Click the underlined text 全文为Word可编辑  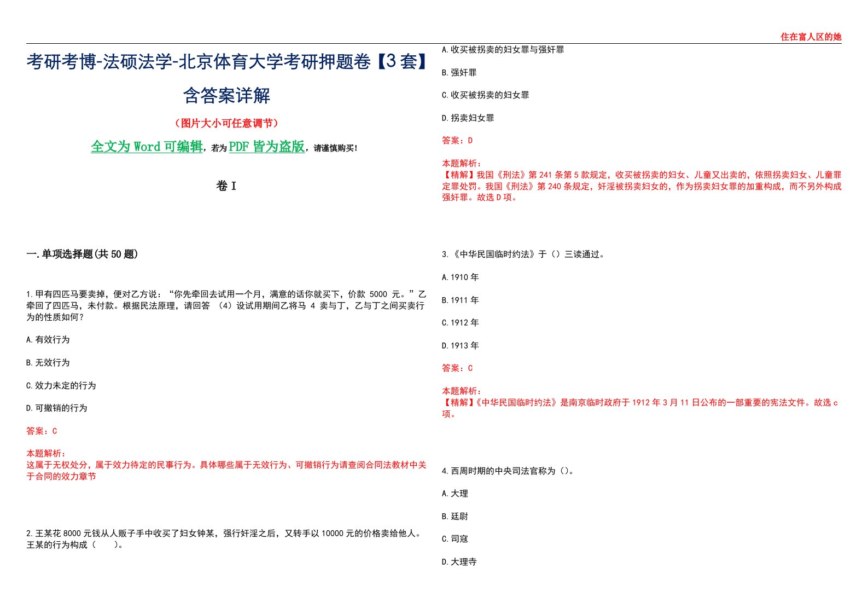click(x=147, y=147)
